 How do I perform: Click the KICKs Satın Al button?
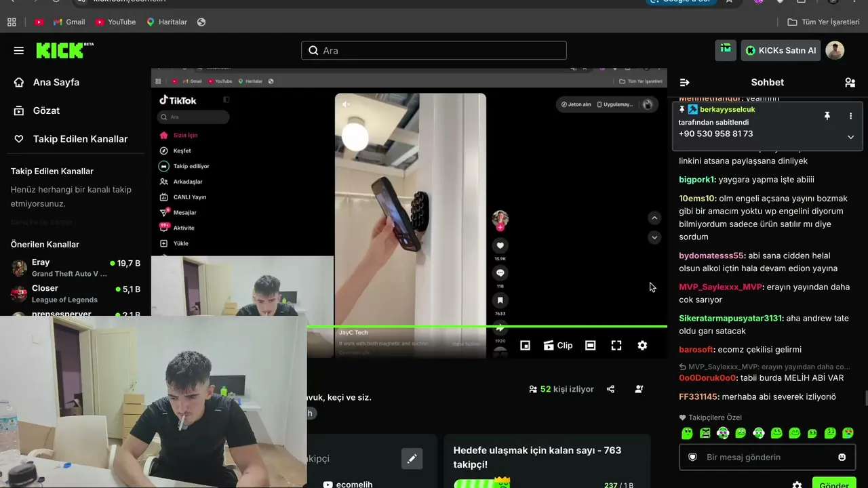point(781,50)
